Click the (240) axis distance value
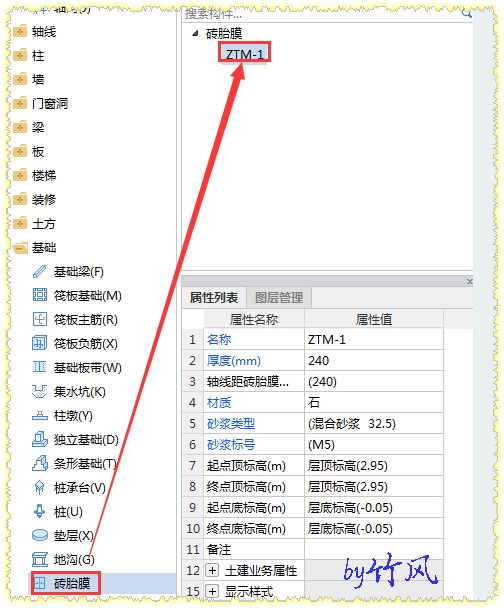This screenshot has height=608, width=504. pos(374,382)
